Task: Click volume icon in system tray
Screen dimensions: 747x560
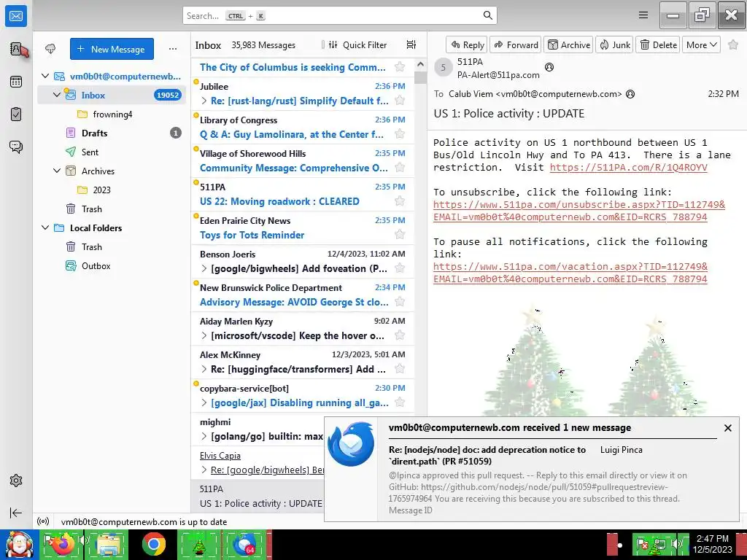Action: point(676,545)
